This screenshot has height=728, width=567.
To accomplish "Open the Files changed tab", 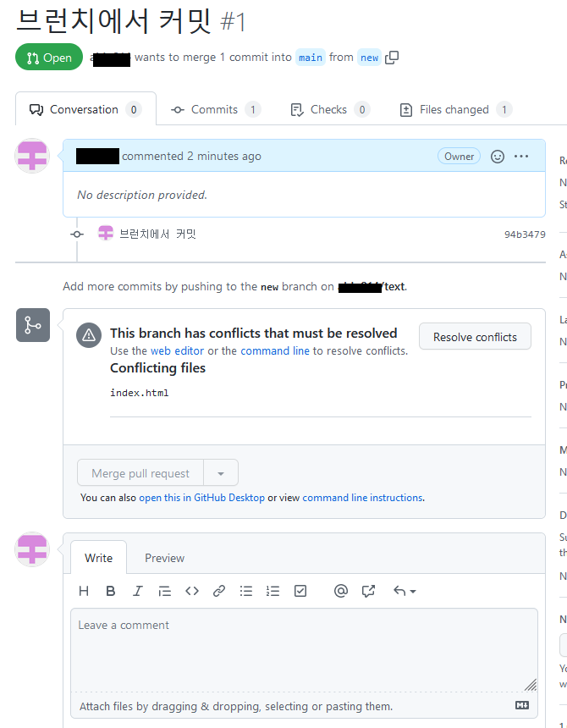I will (x=455, y=109).
